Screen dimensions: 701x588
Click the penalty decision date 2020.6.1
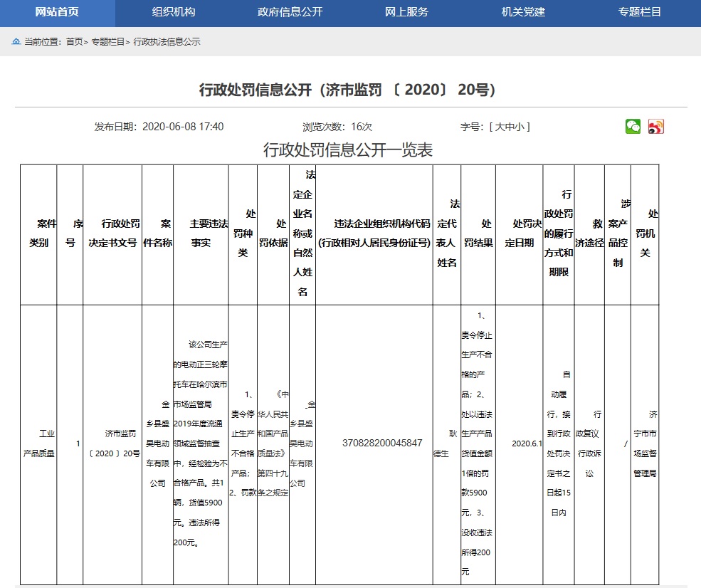pos(527,443)
